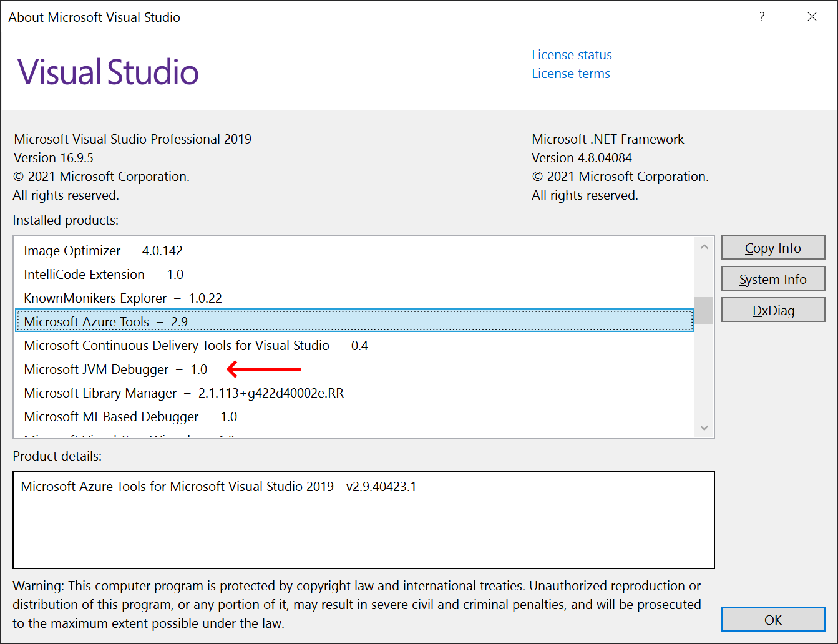838x644 pixels.
Task: Click the Version 16.9.5 text
Action: pyautogui.click(x=54, y=158)
